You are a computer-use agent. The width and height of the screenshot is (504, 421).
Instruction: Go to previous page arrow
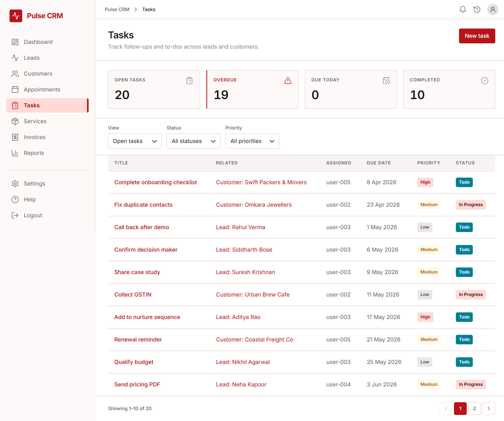[x=446, y=409]
